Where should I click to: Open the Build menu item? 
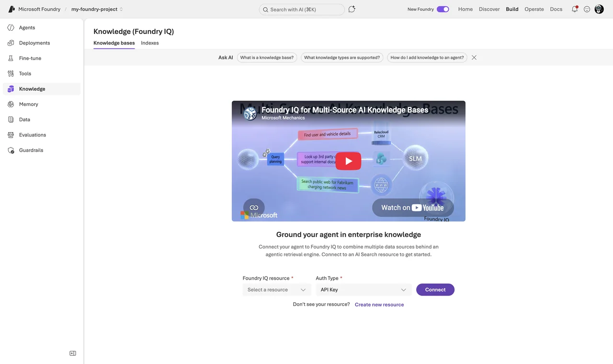(512, 9)
